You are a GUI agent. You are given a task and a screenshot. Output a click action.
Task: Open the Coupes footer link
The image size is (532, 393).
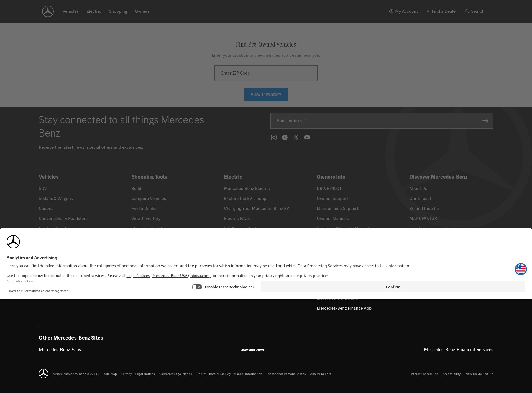pyautogui.click(x=46, y=209)
